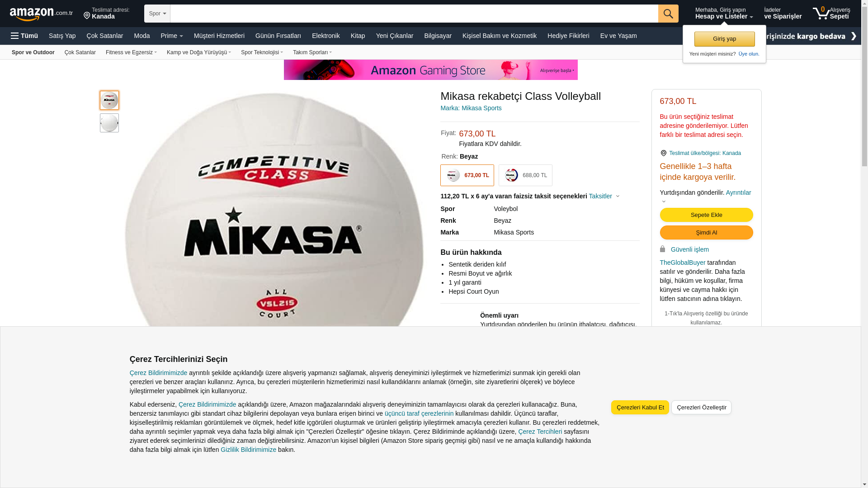Click inside the search input field

point(414,14)
